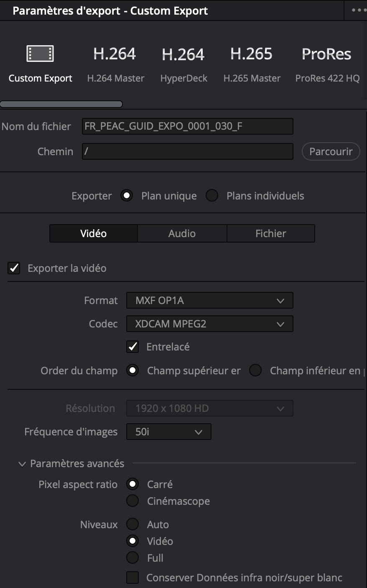The height and width of the screenshot is (588, 367).
Task: Select Plans individuels radio button
Action: coord(212,196)
